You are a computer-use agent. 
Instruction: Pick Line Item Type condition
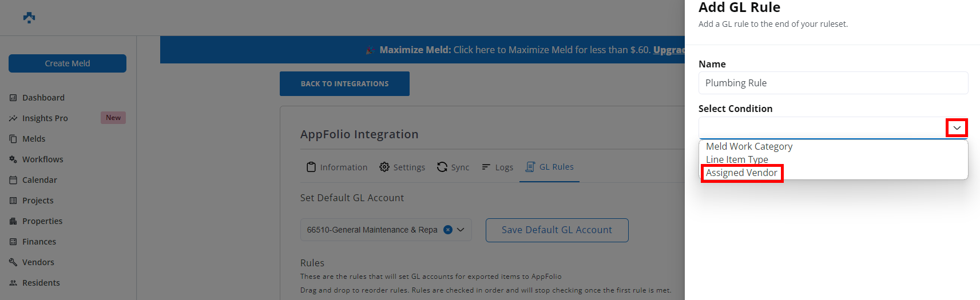pyautogui.click(x=737, y=159)
